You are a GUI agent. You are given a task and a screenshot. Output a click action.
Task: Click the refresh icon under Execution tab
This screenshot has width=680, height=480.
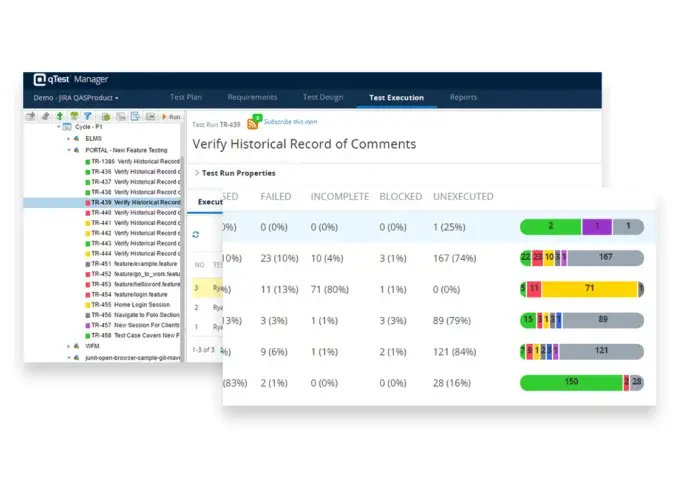click(x=196, y=234)
